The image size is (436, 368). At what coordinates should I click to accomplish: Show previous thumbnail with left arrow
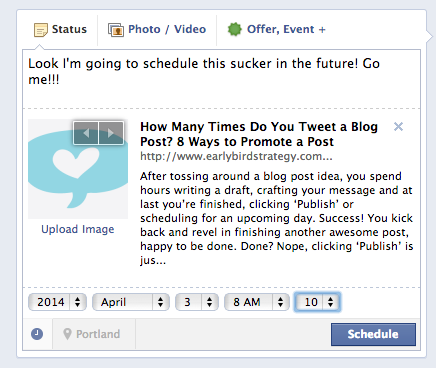86,133
